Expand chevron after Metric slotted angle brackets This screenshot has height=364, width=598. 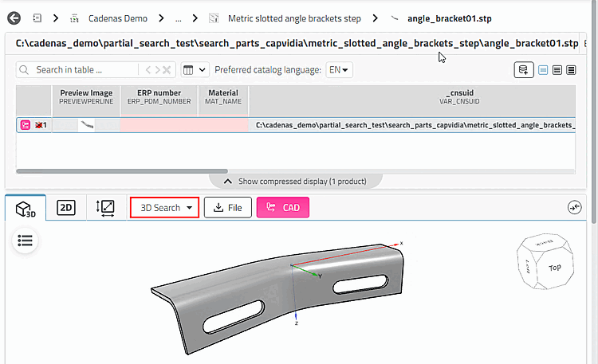pyautogui.click(x=376, y=18)
